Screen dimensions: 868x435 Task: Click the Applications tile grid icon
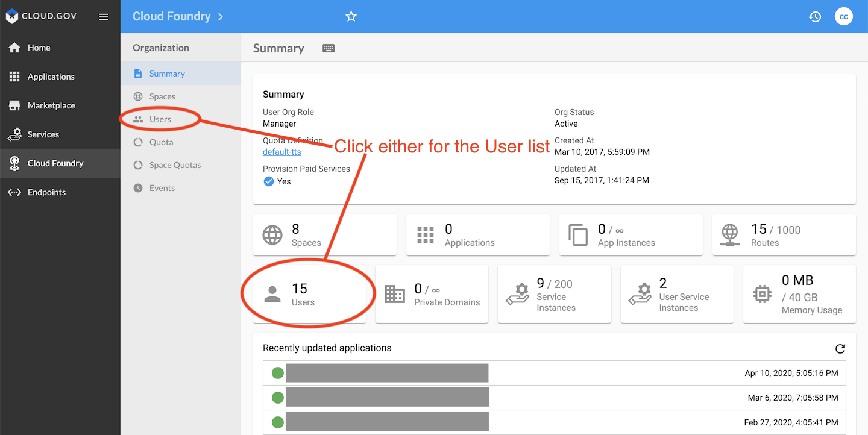point(426,235)
